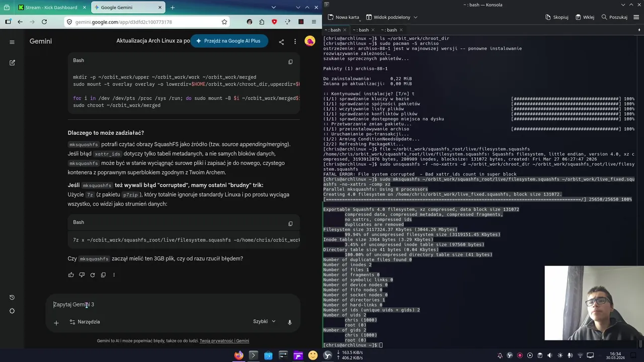Screen dimensions: 644x362
Task: Start a new Gemini chat with the pencil icon
Action: (x=12, y=63)
